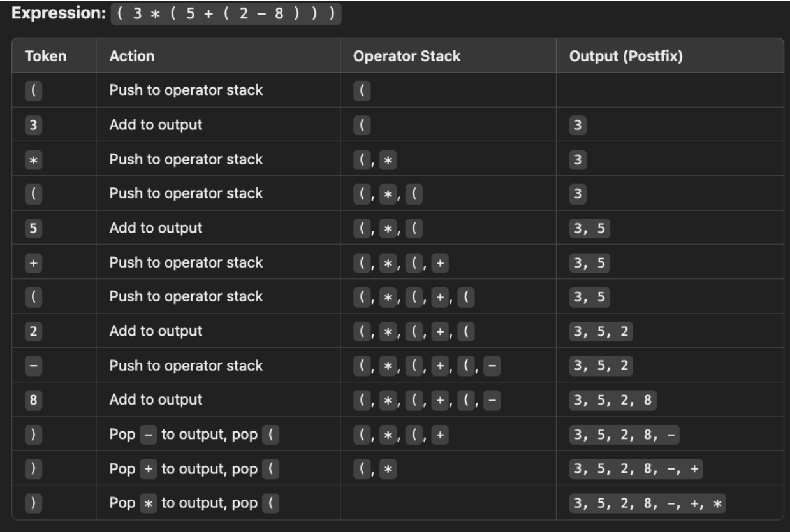
Task: Click the minus token in Token column
Action: click(33, 366)
